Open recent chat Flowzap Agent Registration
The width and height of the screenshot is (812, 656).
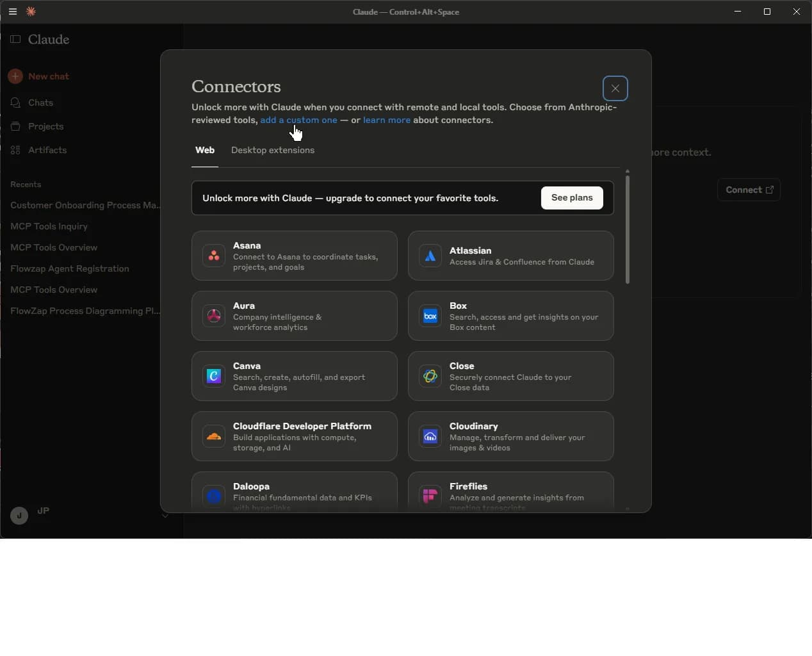tap(70, 268)
